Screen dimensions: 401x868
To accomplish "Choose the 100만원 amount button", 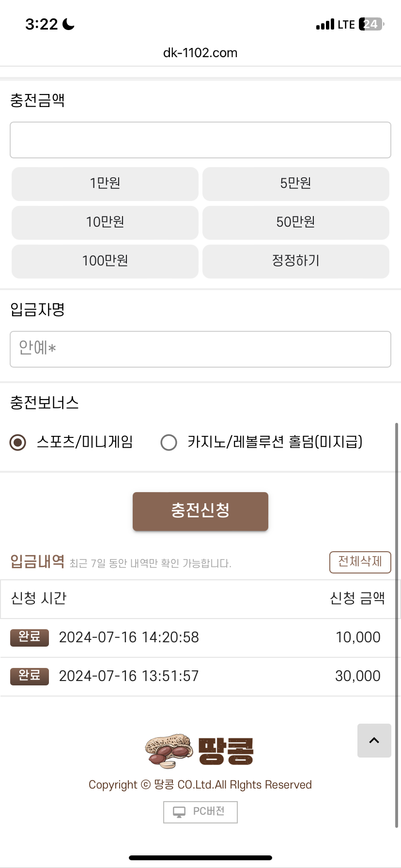I will [x=105, y=261].
